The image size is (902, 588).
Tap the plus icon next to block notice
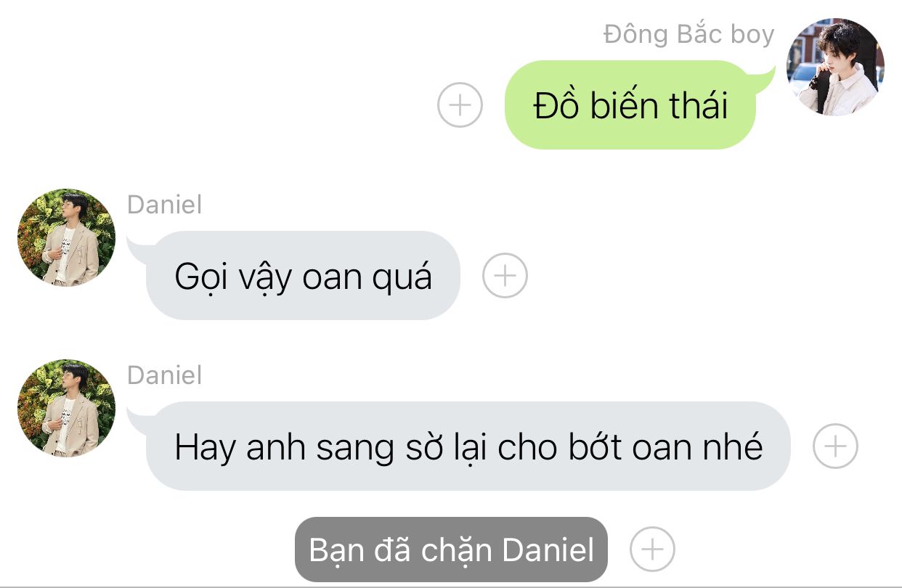click(x=652, y=550)
